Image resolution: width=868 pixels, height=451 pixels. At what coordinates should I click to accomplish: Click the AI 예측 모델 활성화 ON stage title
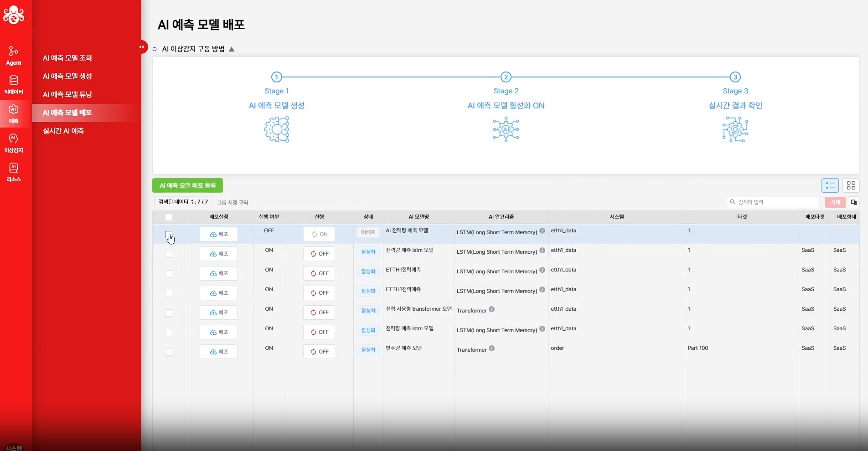point(506,106)
